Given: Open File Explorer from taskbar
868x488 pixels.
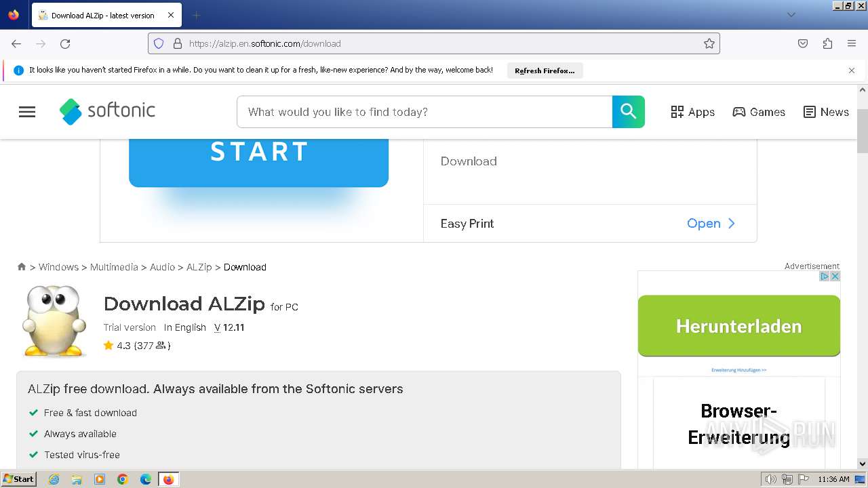Looking at the screenshot, I should coord(77,479).
